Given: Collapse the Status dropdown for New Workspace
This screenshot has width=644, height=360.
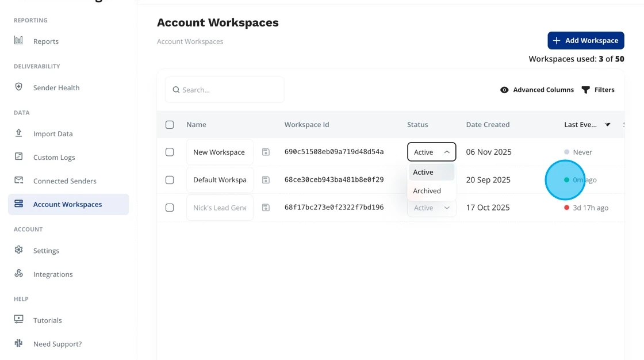Looking at the screenshot, I should (431, 151).
